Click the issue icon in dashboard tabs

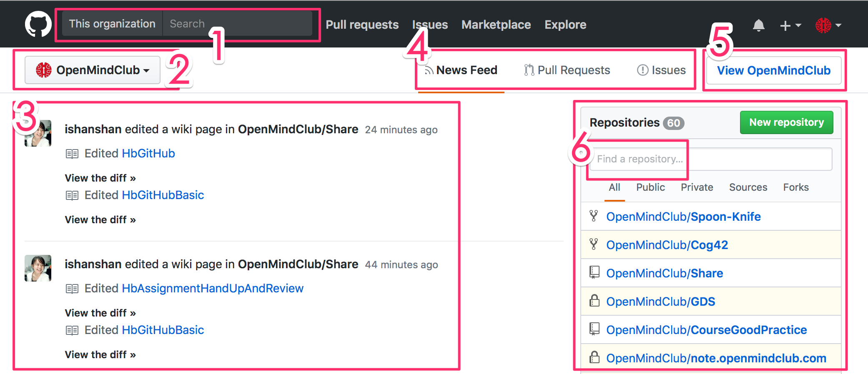[x=643, y=70]
